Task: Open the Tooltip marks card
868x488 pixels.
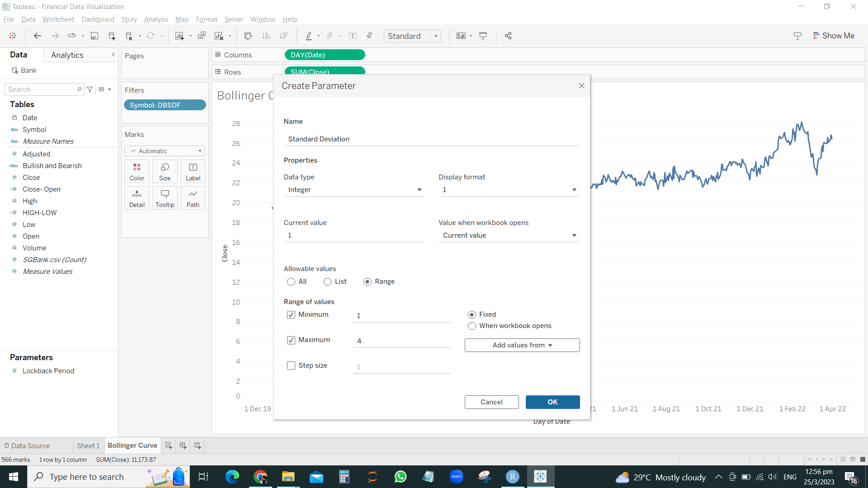Action: [x=165, y=198]
